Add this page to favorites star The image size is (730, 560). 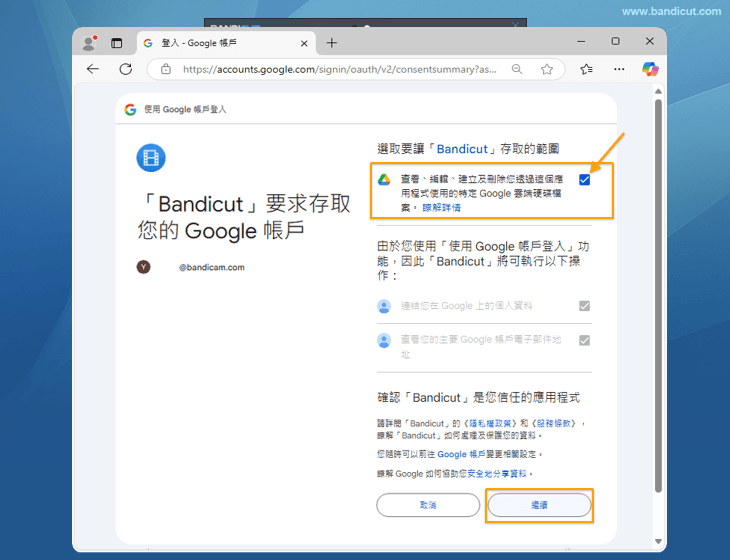tap(547, 69)
